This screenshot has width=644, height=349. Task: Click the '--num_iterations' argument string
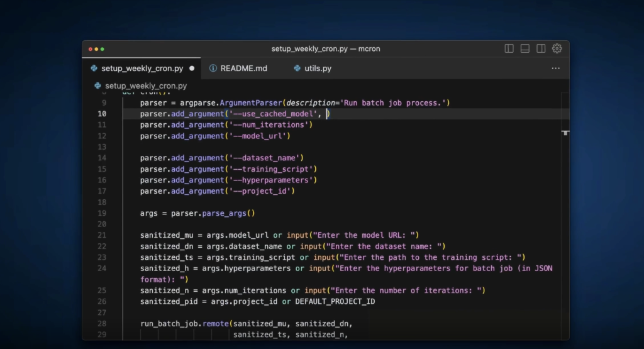tap(269, 125)
